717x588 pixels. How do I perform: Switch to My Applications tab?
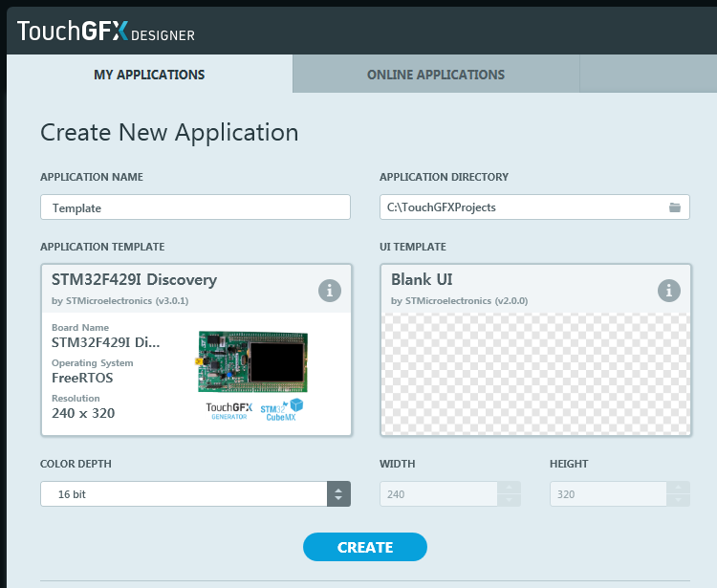[x=149, y=74]
